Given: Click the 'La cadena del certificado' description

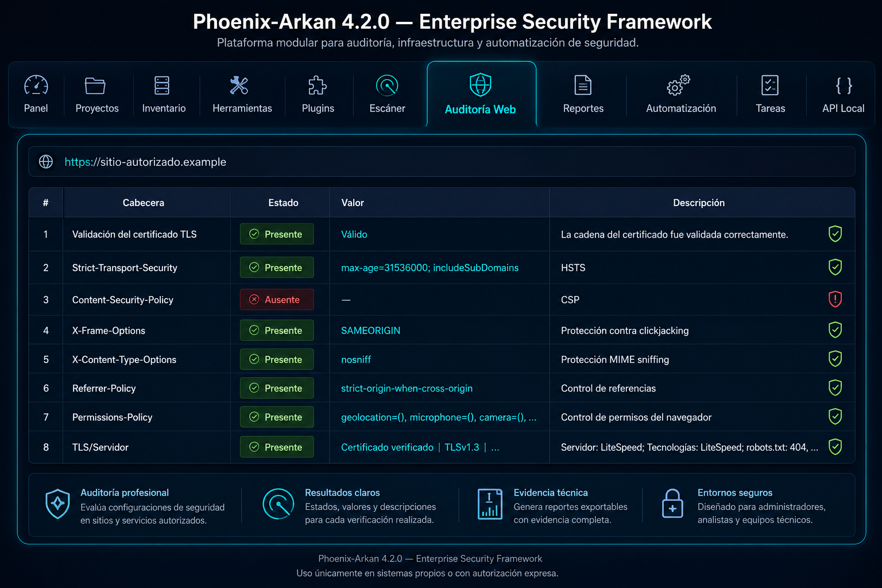Looking at the screenshot, I should (x=674, y=234).
